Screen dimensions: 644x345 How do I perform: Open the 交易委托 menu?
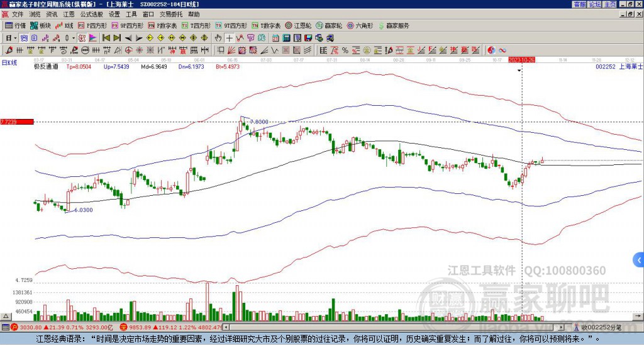click(171, 14)
